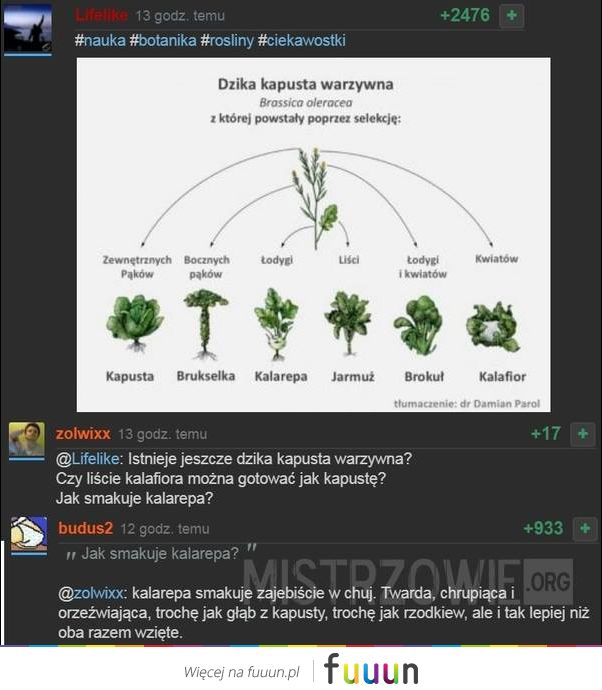Open the #nauka hashtag
This screenshot has width=602, height=690.
tap(100, 40)
